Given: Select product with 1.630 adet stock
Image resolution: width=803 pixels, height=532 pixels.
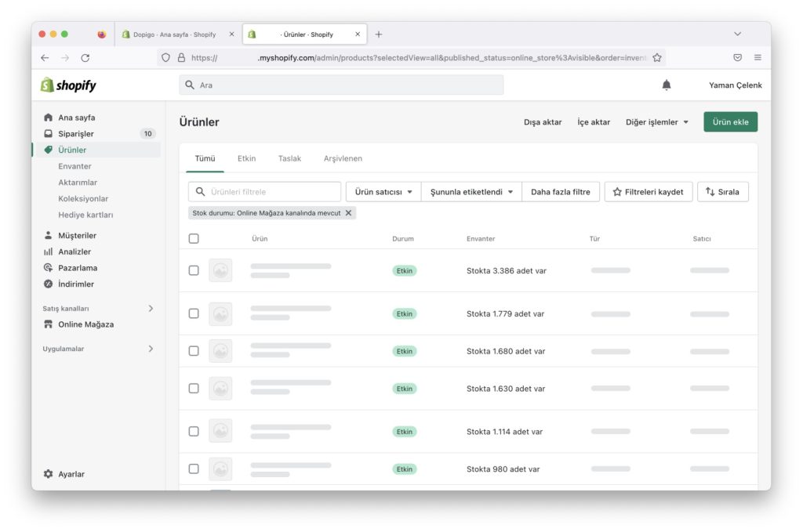Looking at the screenshot, I should pos(194,389).
